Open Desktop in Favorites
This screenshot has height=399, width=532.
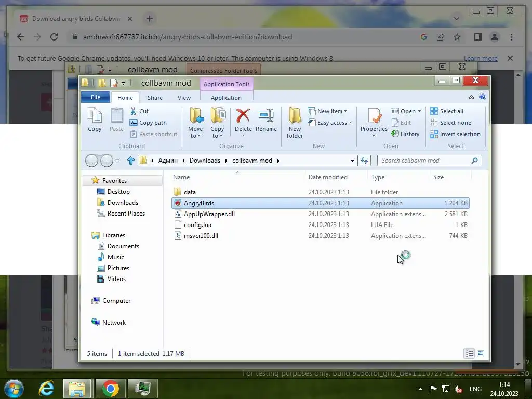click(113, 192)
